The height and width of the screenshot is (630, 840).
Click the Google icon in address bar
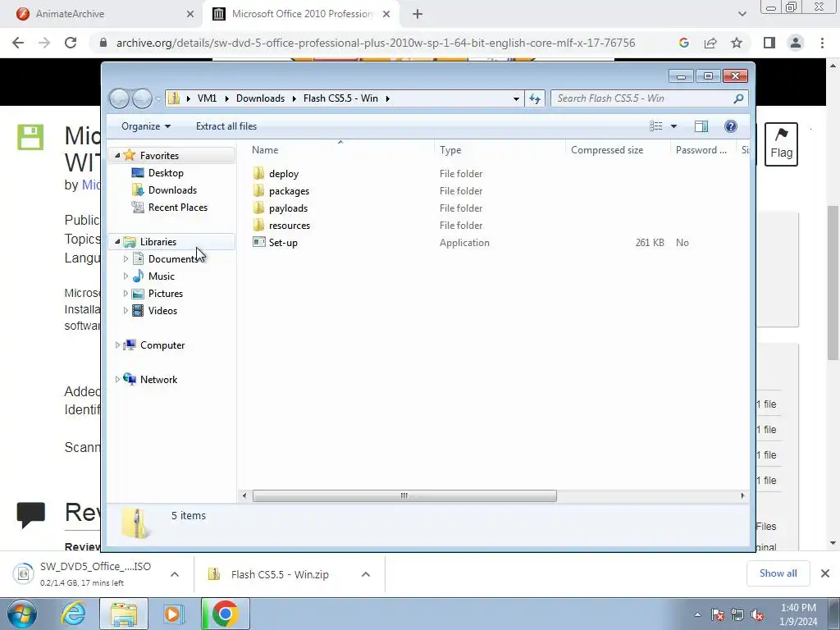(x=683, y=43)
